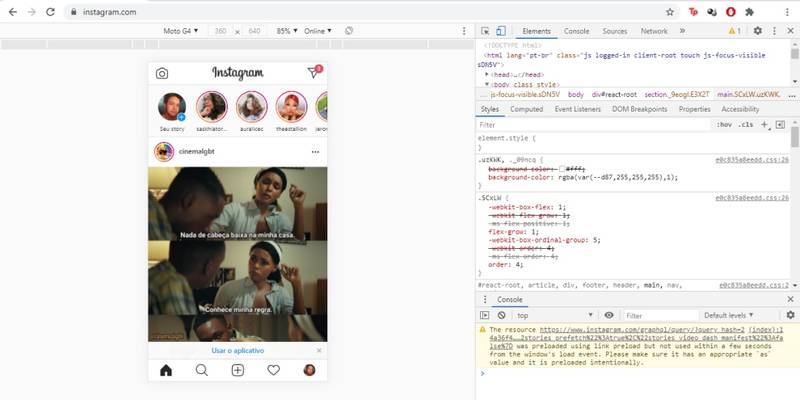Tap the Instagram home icon
Image resolution: width=800 pixels, height=400 pixels.
click(166, 370)
